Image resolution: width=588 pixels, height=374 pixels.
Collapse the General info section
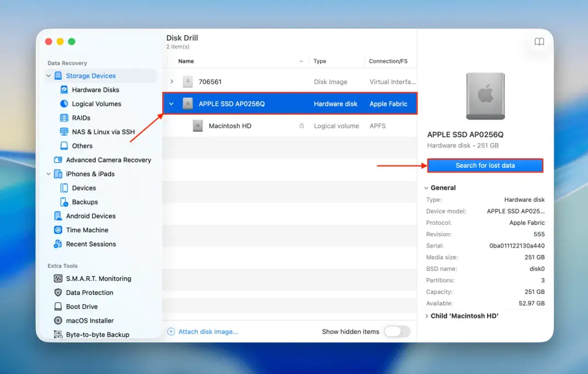tap(426, 188)
